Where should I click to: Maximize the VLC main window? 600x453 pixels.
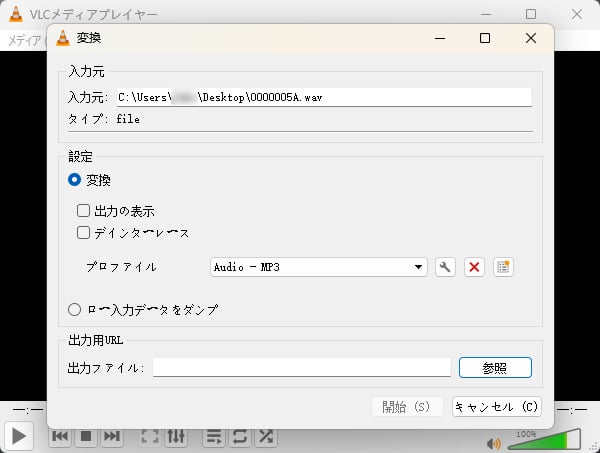click(x=531, y=14)
